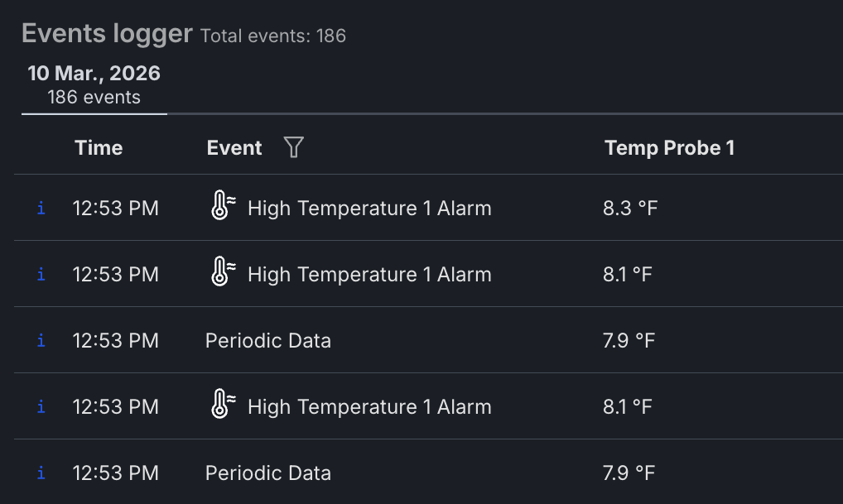Click the Total events: 186 label
843x504 pixels.
(272, 36)
